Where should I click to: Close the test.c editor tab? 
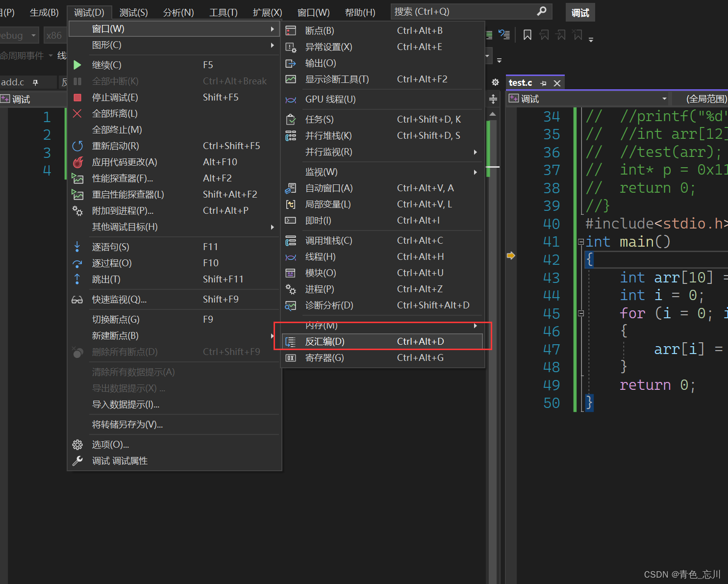[x=557, y=83]
